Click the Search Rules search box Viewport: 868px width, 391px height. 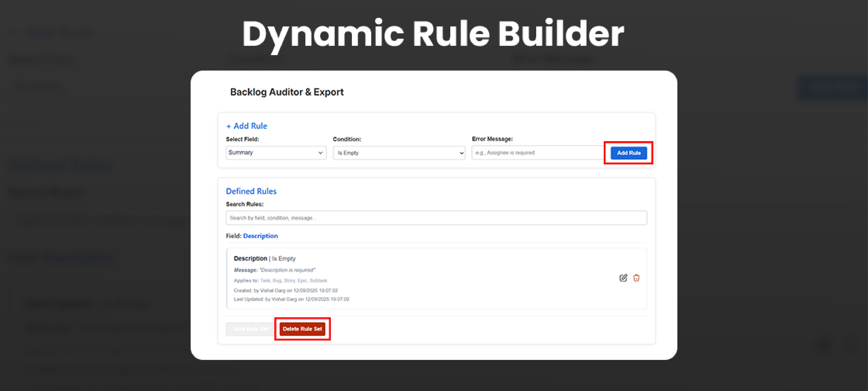tap(436, 218)
